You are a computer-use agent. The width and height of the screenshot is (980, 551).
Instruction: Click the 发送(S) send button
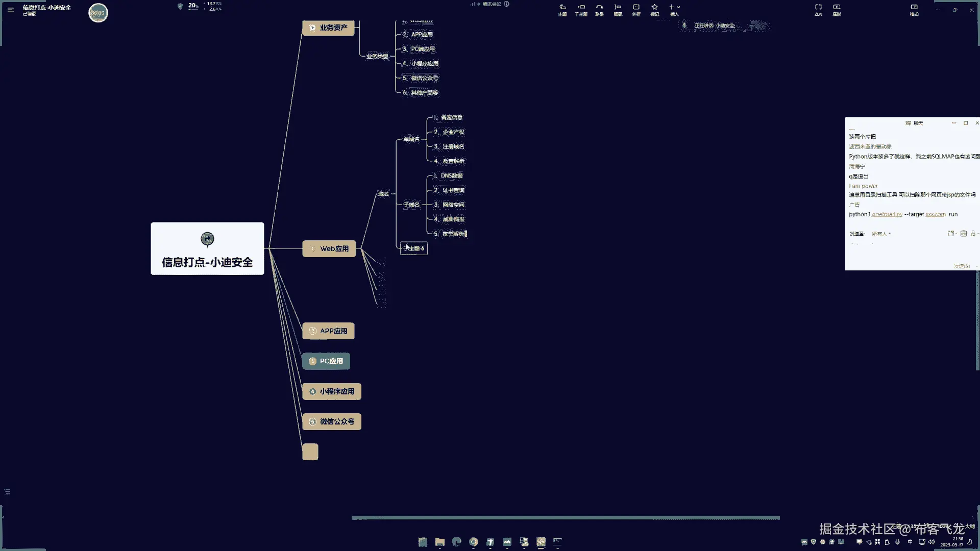coord(961,266)
